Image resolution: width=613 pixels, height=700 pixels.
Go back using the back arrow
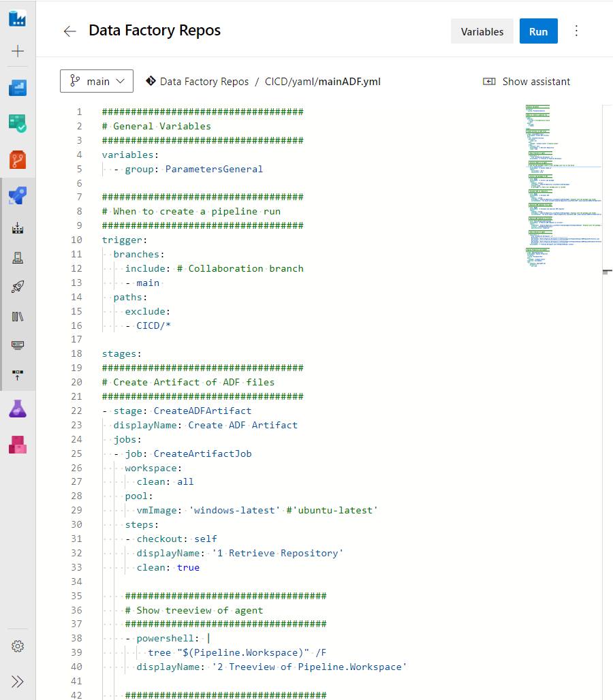68,31
